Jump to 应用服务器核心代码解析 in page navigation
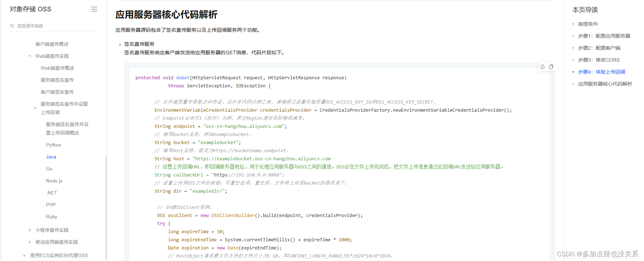The image size is (644, 261). click(x=605, y=84)
